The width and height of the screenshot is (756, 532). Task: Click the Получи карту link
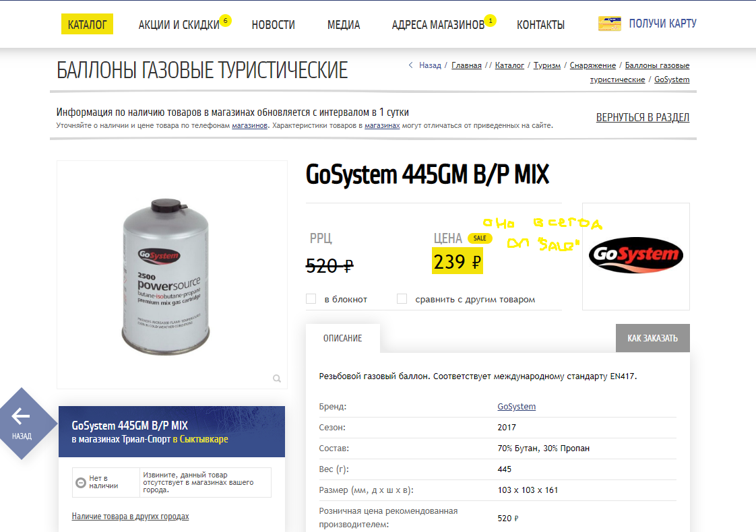662,24
